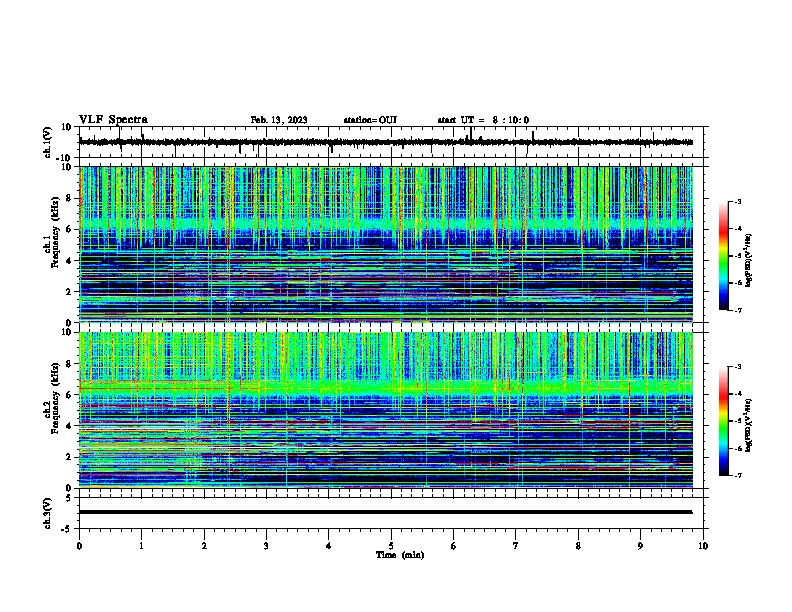Viewport: 792px width, 612px height.
Task: Click the "start UT = 8:10:0" header text
Action: (483, 120)
